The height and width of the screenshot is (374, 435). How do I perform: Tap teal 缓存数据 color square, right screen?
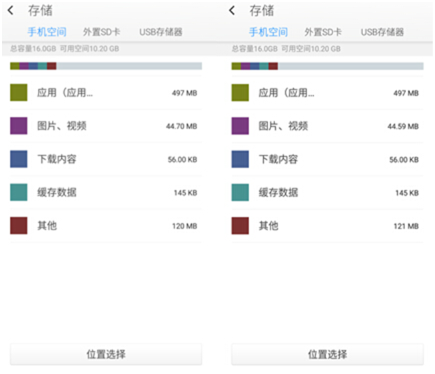pyautogui.click(x=240, y=192)
